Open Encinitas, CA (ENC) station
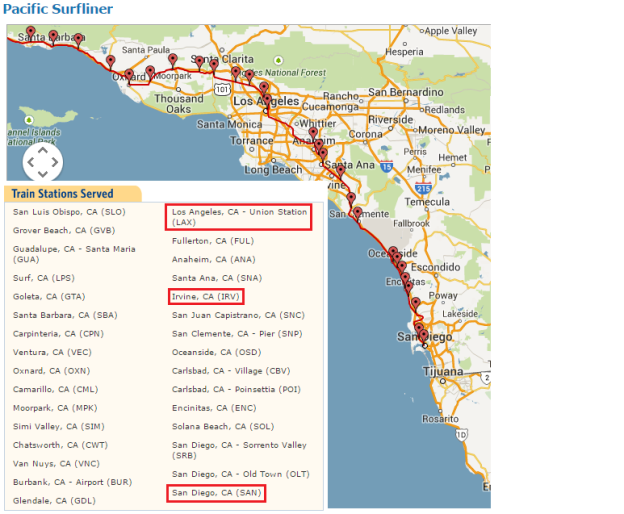This screenshot has height=514, width=624. (214, 408)
